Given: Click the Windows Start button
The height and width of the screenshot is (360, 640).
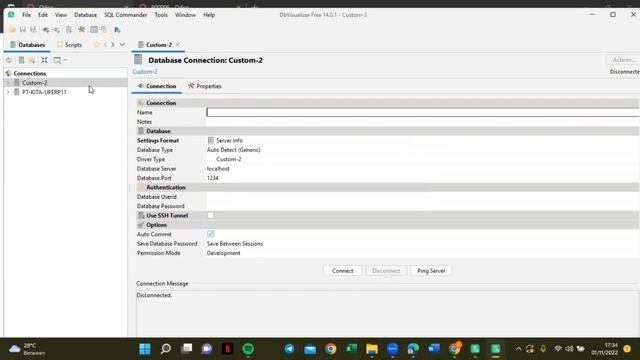Looking at the screenshot, I should tap(145, 349).
